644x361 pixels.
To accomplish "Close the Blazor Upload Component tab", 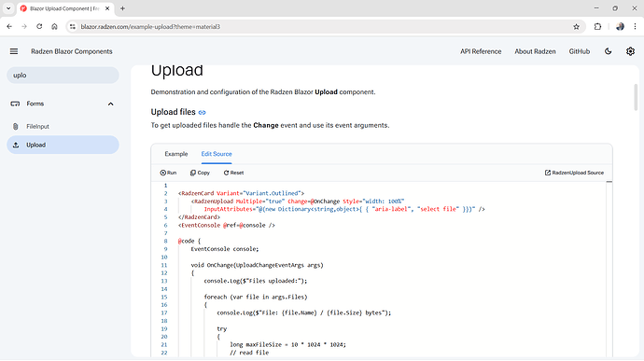I will click(107, 8).
